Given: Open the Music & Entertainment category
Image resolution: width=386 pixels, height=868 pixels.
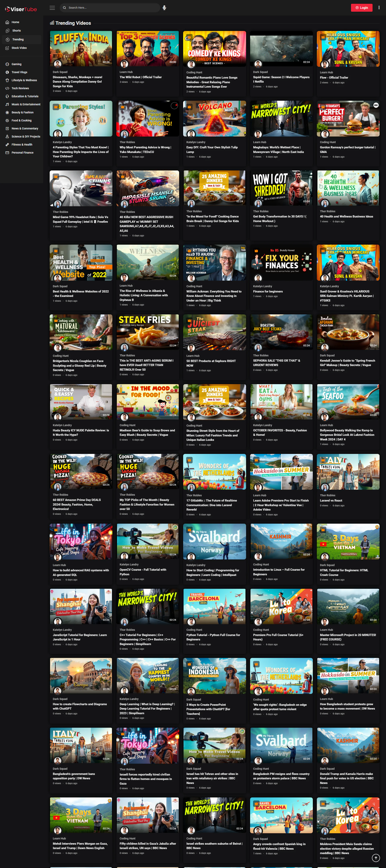Looking at the screenshot, I should pos(26,105).
